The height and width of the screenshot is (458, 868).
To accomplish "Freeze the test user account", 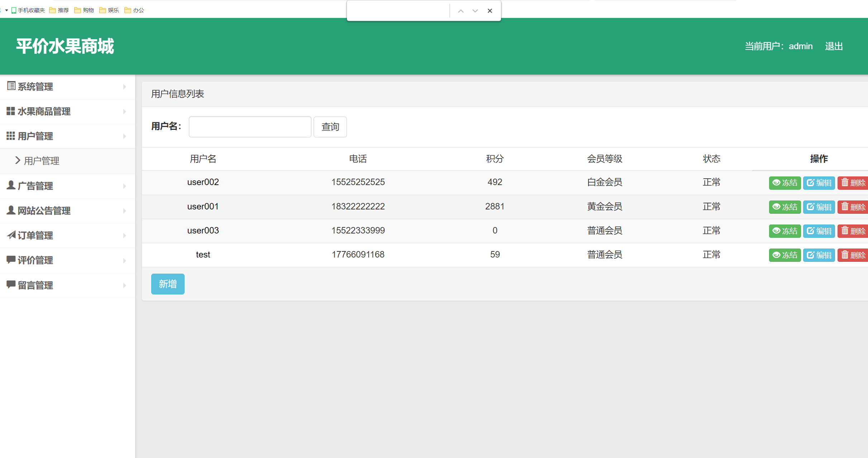I will point(784,255).
